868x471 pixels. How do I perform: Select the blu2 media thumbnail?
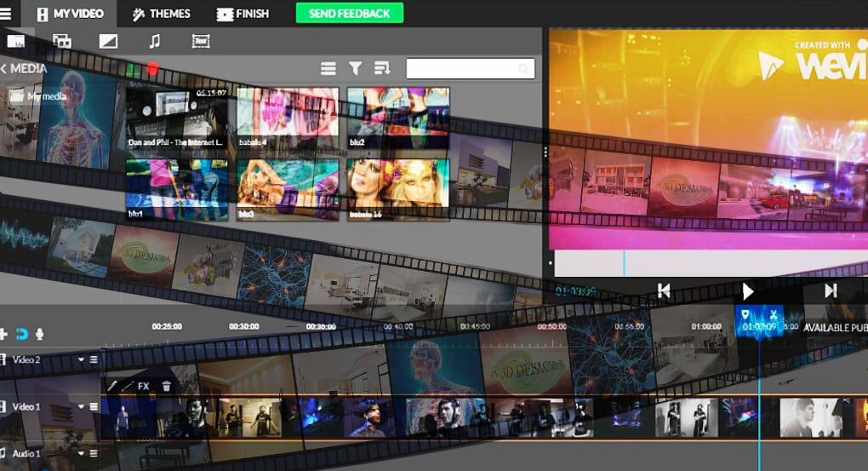[x=398, y=118]
